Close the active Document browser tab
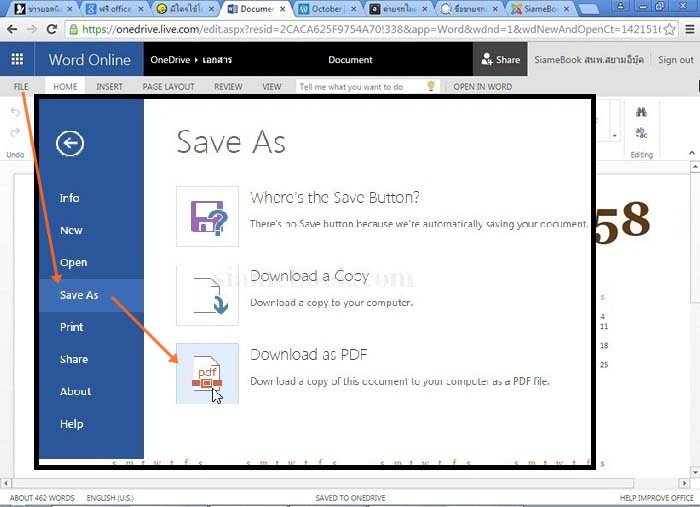Screen dimensions: 700x507 (282, 9)
